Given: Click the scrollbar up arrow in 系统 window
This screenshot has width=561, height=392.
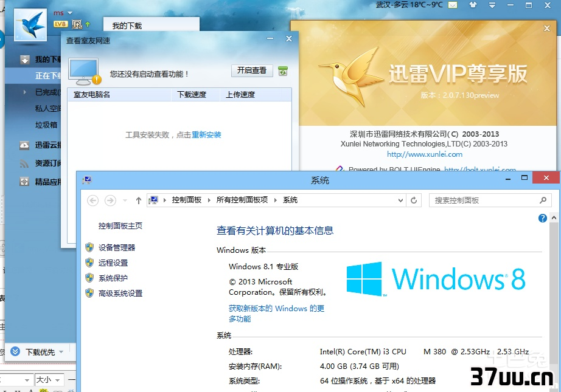Looking at the screenshot, I should pyautogui.click(x=554, y=218).
